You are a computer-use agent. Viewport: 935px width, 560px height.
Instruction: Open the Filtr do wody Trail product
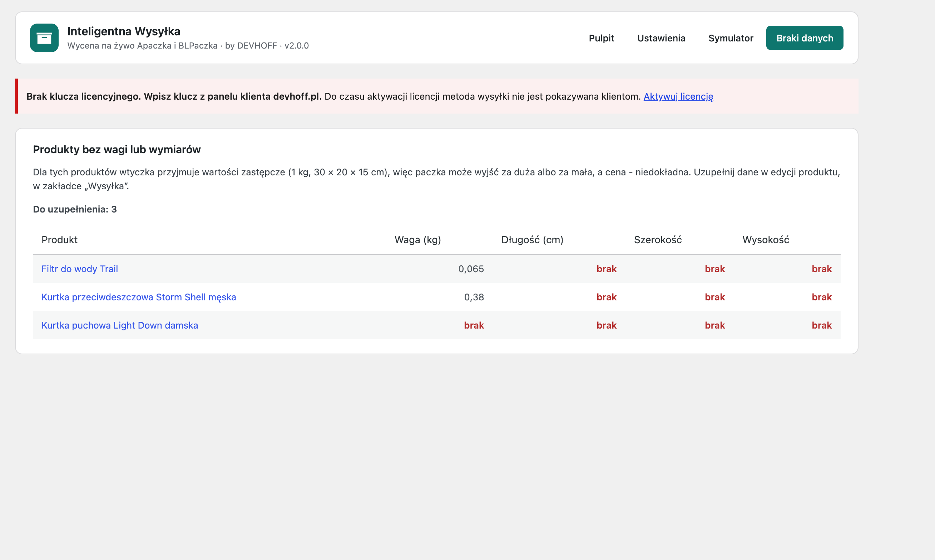point(79,269)
